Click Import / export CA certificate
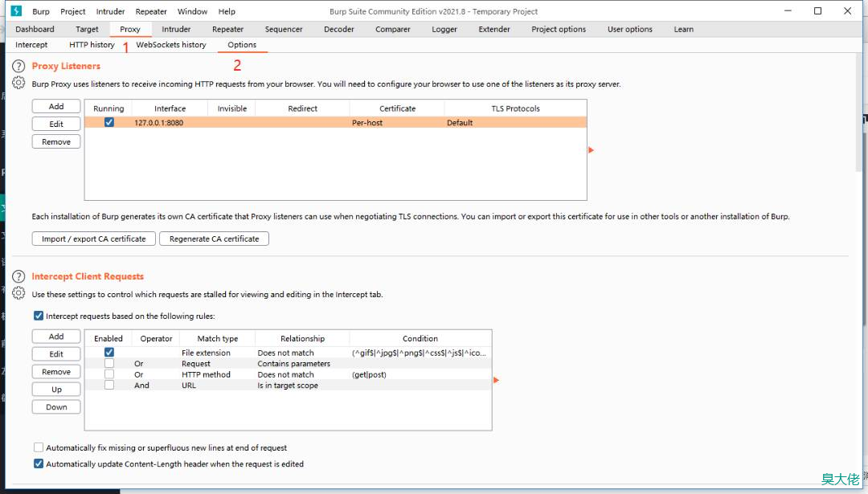 click(93, 239)
